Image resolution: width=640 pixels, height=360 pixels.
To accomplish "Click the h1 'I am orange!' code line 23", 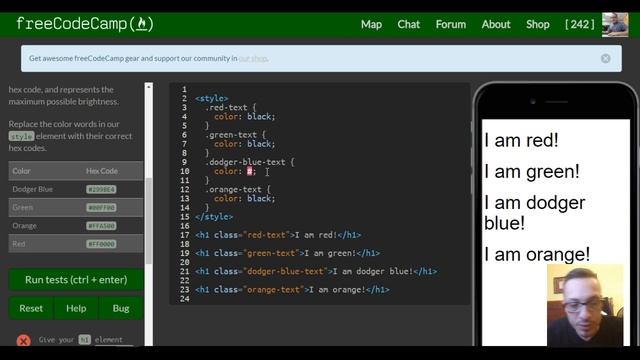I will 292,290.
